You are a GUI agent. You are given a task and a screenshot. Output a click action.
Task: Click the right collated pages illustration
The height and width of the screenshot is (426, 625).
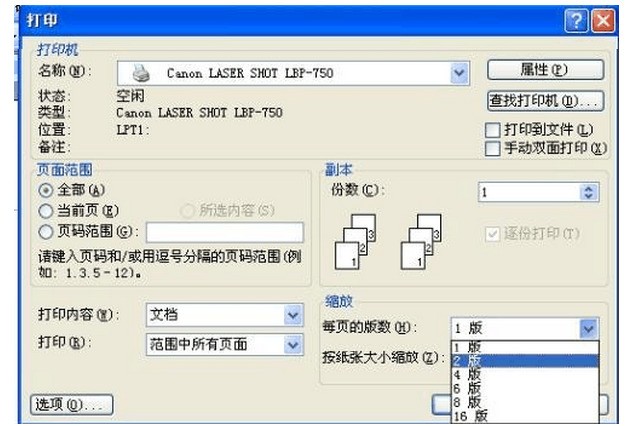coord(421,241)
